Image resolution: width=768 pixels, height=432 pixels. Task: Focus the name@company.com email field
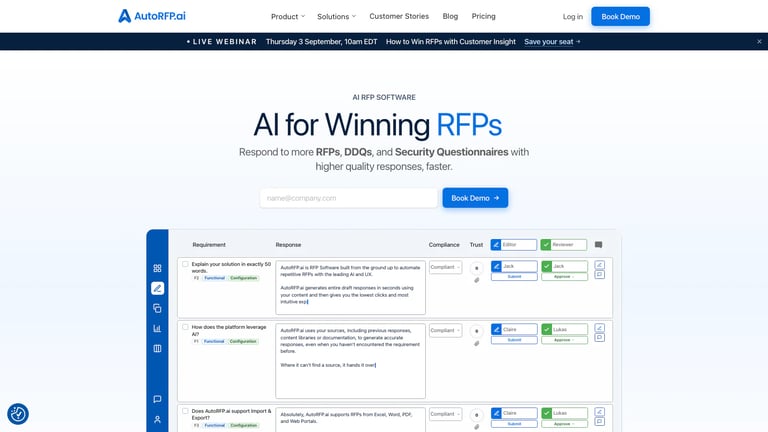349,198
